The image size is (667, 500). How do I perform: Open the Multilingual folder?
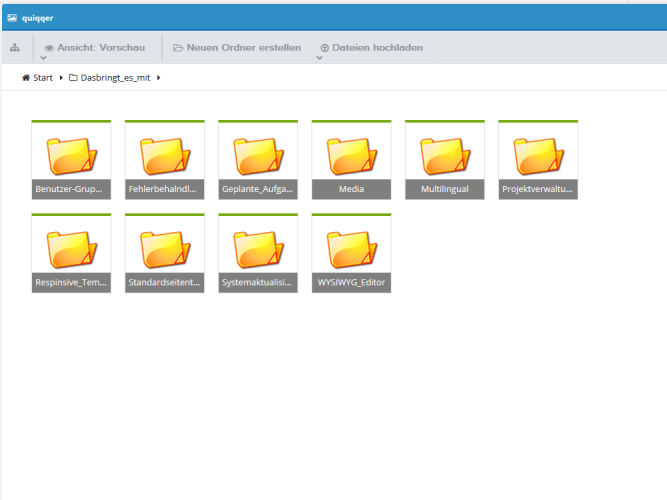point(444,160)
